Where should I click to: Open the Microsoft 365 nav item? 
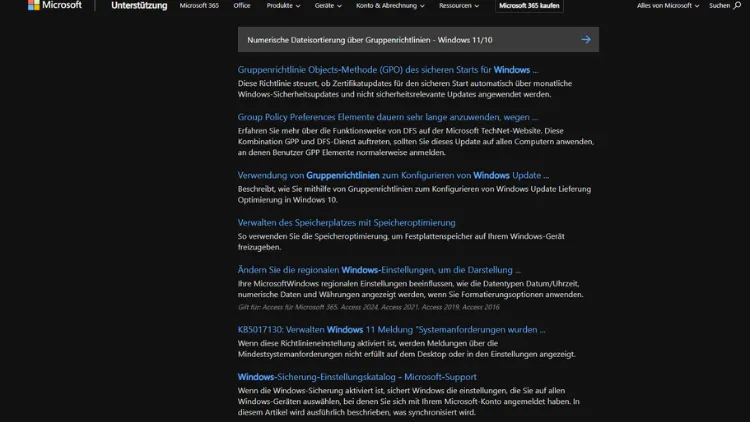point(199,6)
